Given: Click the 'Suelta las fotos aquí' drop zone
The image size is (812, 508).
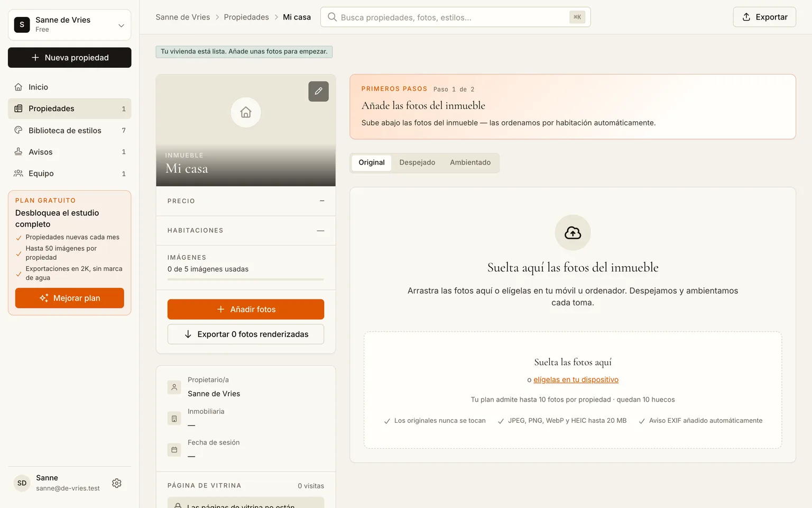Looking at the screenshot, I should pos(573,390).
